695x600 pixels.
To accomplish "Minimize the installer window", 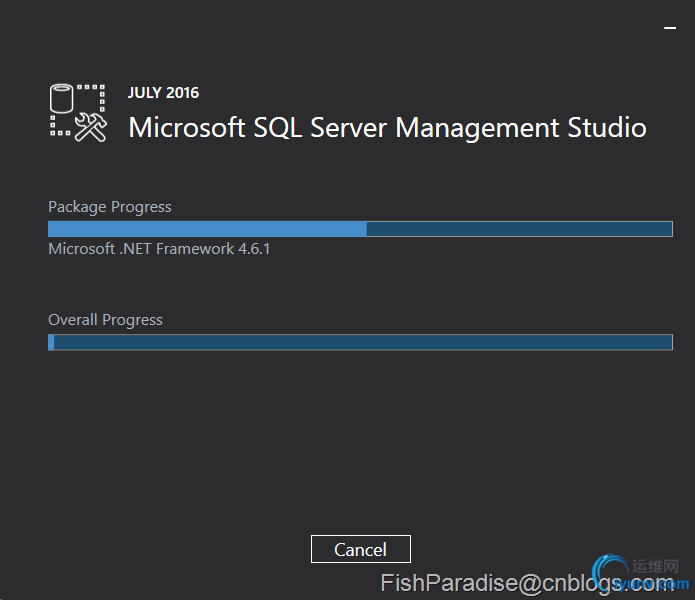I will click(x=670, y=28).
